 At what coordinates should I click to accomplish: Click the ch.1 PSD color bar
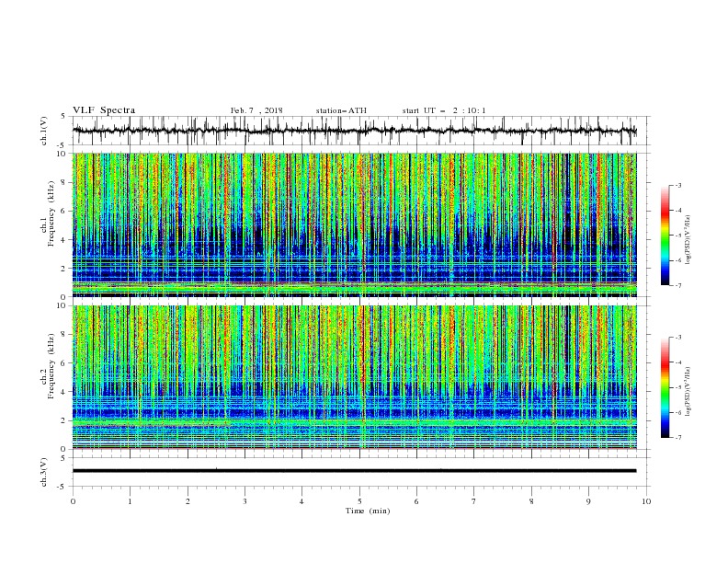(x=665, y=235)
